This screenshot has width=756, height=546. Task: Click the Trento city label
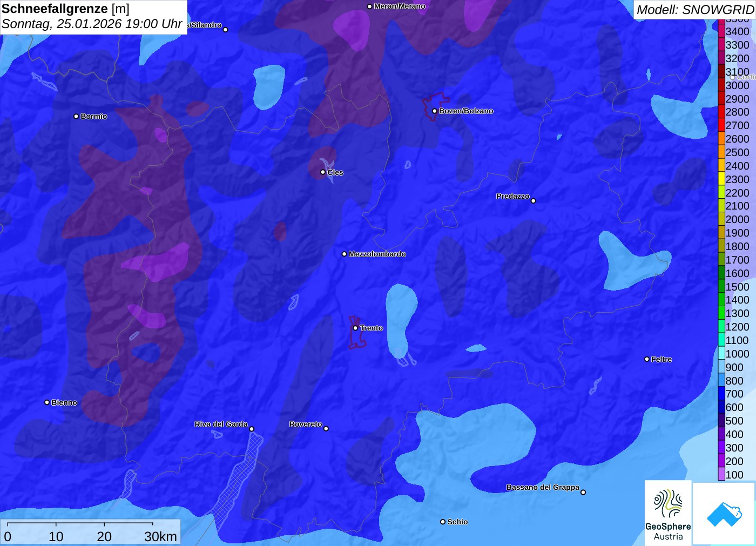pyautogui.click(x=372, y=328)
